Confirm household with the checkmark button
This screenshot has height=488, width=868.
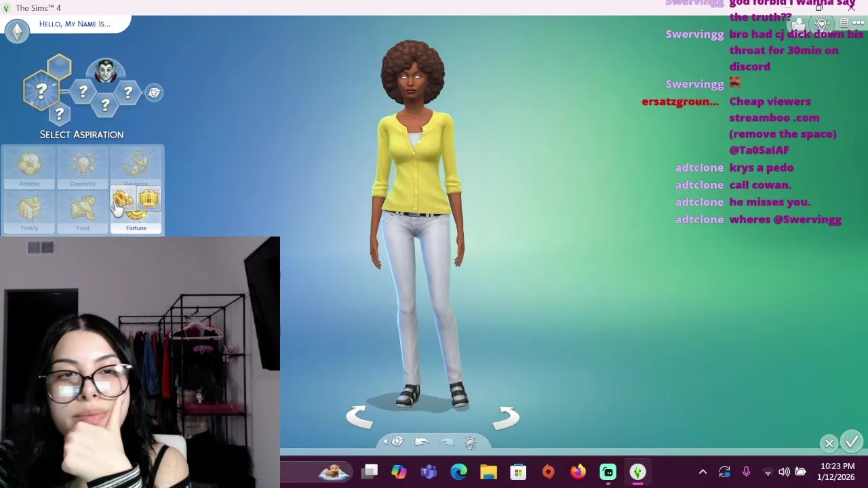852,442
